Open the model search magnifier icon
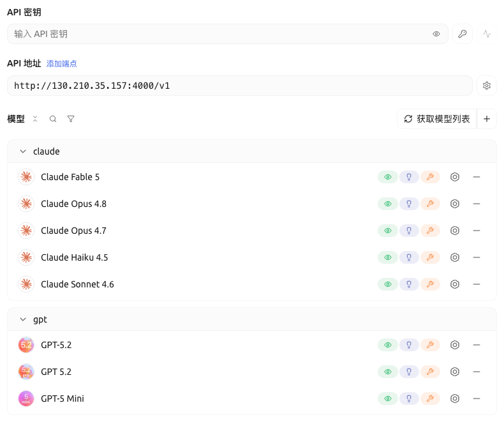 [53, 119]
